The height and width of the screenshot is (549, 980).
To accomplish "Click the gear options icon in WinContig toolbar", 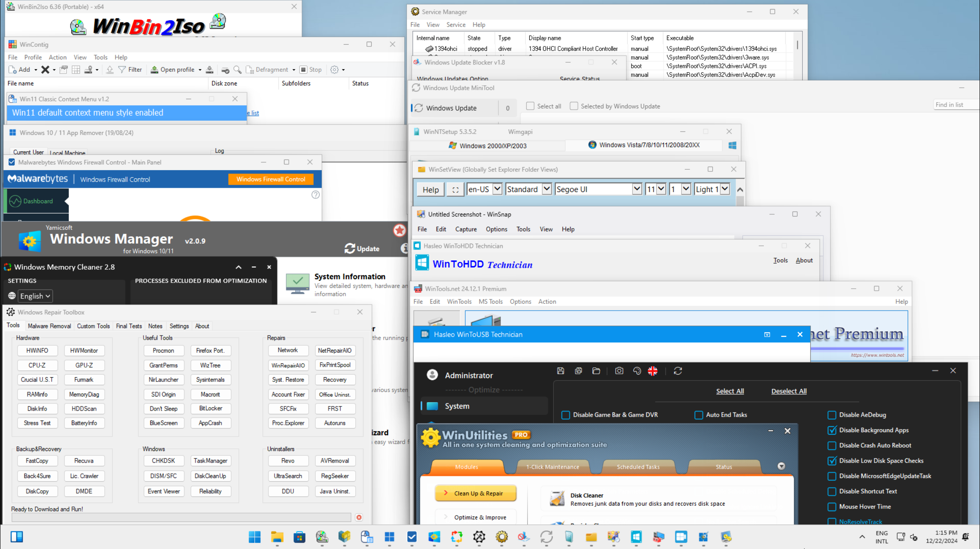I will pos(334,70).
